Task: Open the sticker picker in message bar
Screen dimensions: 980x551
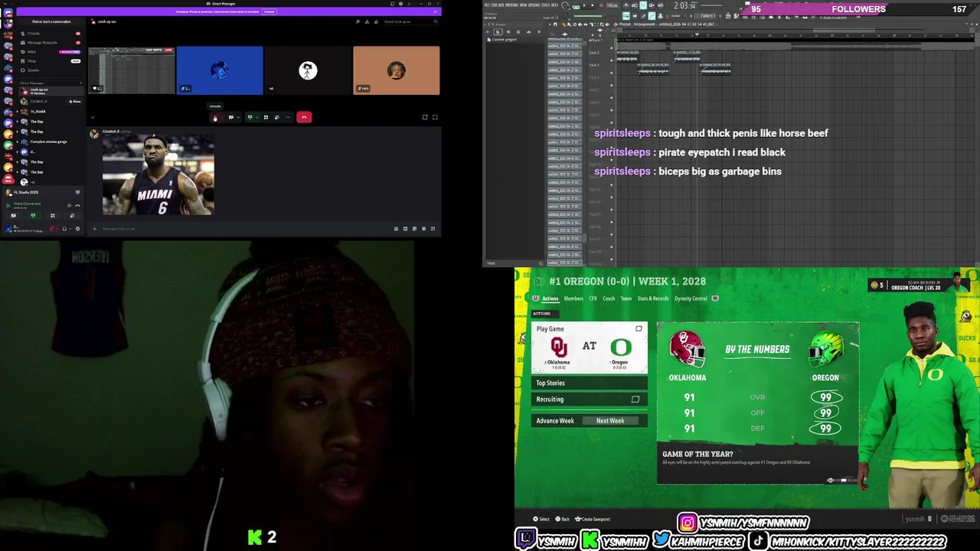Action: [414, 229]
